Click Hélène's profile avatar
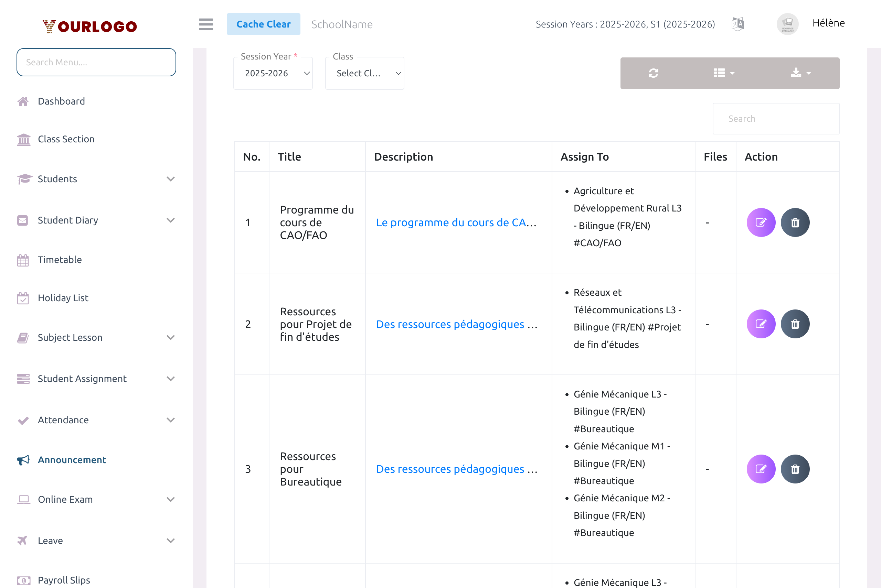 click(788, 24)
